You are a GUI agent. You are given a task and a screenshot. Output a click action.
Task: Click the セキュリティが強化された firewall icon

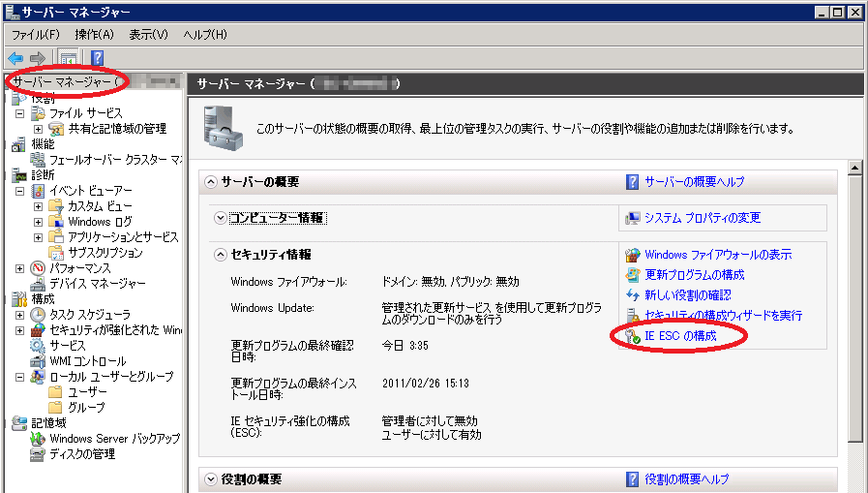(x=38, y=330)
